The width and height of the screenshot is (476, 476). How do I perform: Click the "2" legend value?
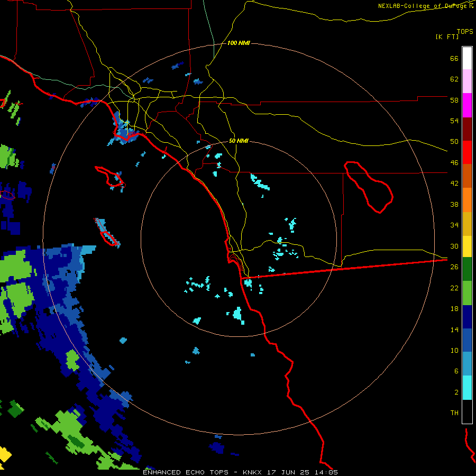pos(456,392)
